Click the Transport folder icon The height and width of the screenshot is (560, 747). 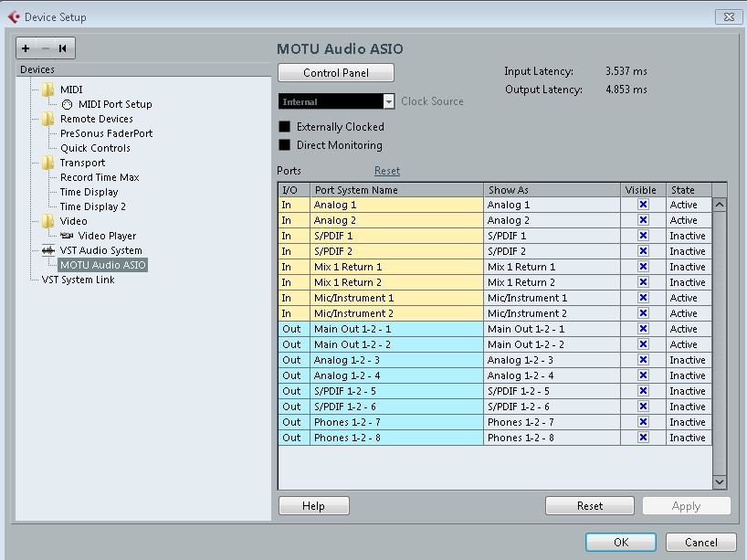pos(47,163)
